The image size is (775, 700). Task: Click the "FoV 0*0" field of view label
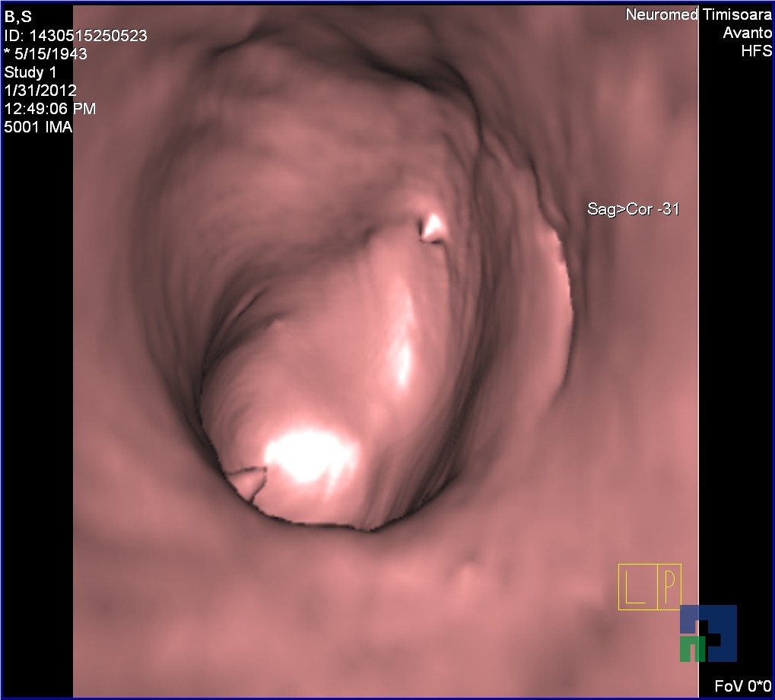point(743,686)
